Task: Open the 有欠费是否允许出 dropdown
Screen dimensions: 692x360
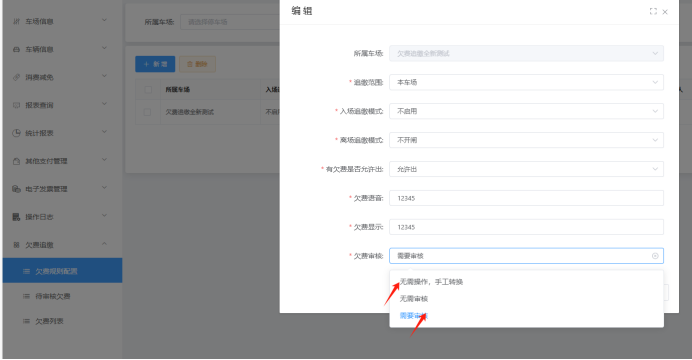Action: coord(526,169)
